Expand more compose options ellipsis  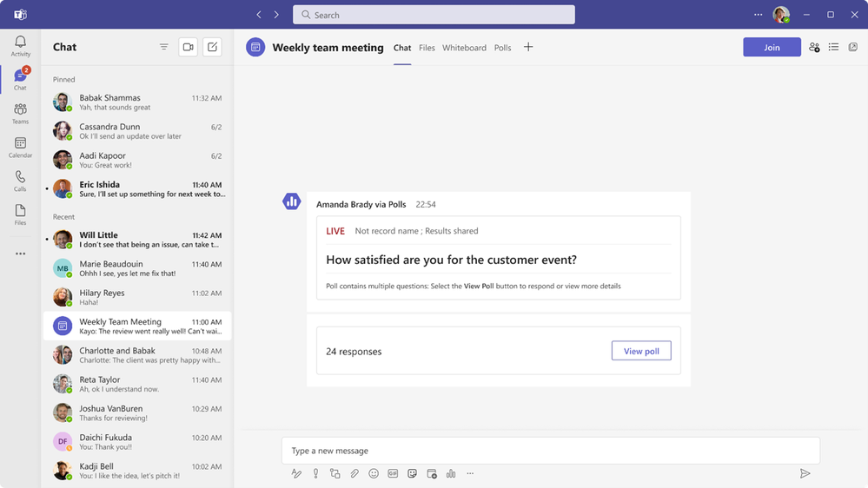[470, 473]
